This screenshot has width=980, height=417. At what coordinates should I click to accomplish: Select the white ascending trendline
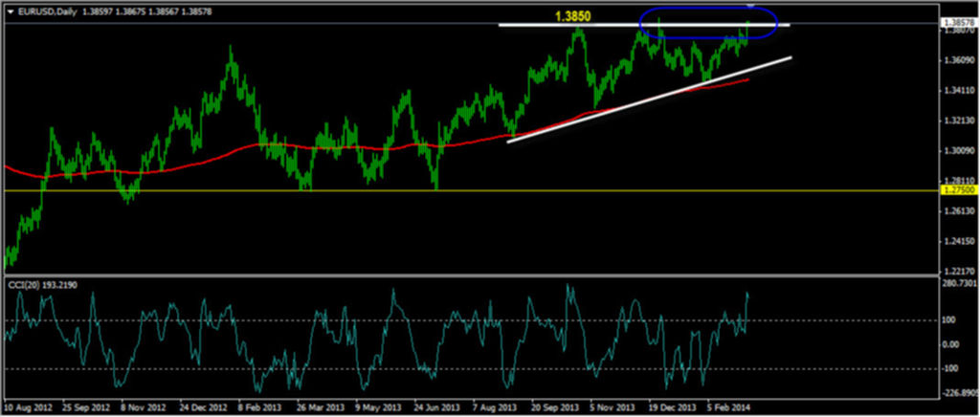(650, 99)
